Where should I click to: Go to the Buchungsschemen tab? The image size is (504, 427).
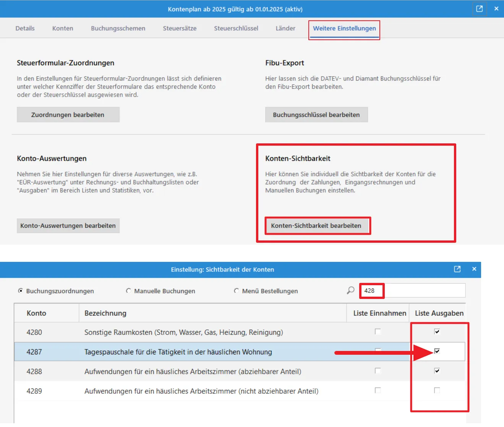pyautogui.click(x=118, y=28)
